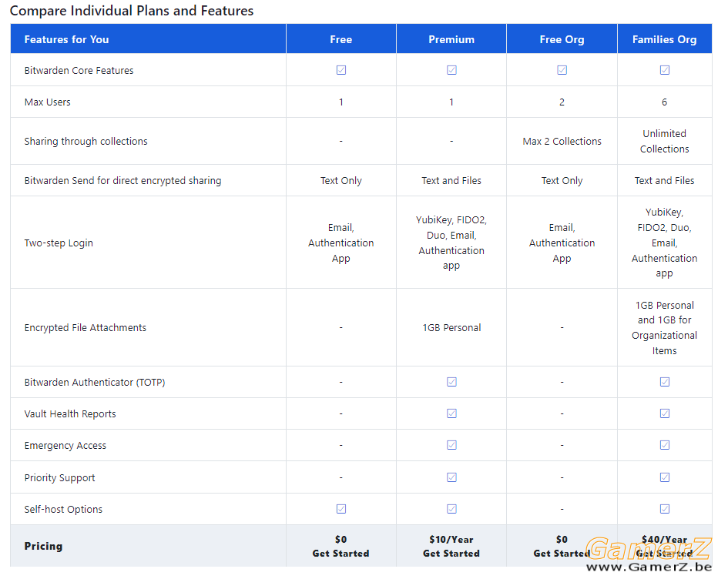This screenshot has width=728, height=579.
Task: Click the Priority Support check under Families Org
Action: (x=664, y=477)
